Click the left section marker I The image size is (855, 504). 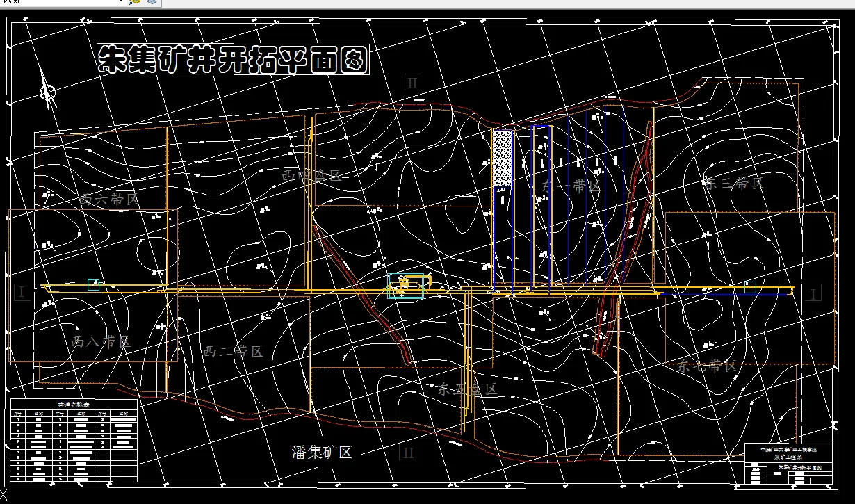pyautogui.click(x=21, y=292)
